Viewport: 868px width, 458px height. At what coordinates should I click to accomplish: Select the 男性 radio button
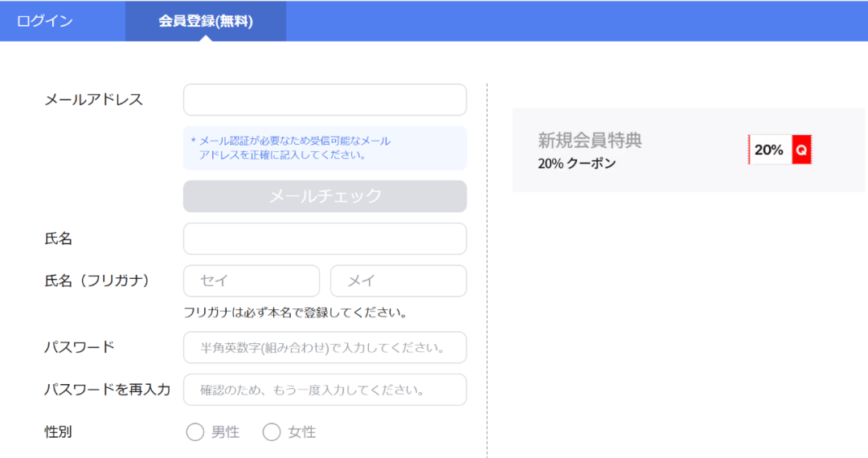194,432
